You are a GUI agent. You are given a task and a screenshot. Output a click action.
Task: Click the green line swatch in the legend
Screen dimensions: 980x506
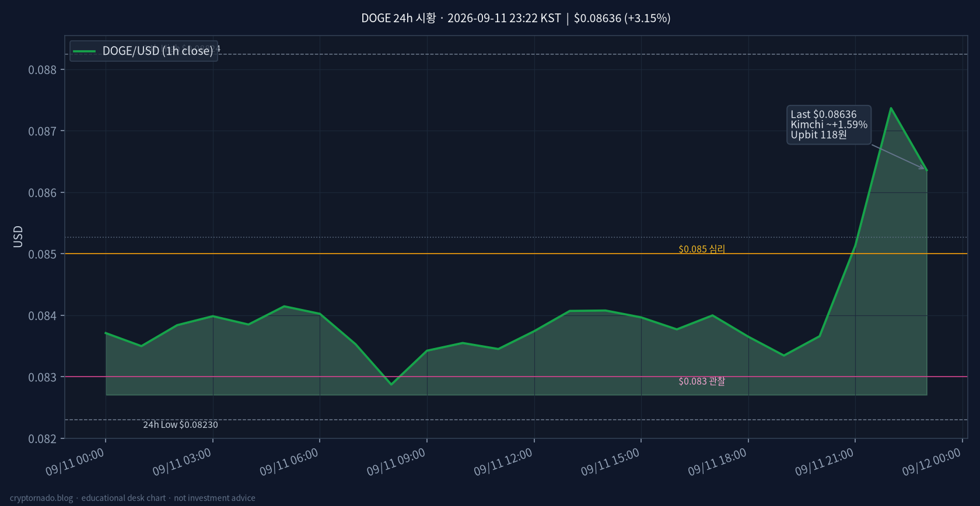tap(85, 51)
